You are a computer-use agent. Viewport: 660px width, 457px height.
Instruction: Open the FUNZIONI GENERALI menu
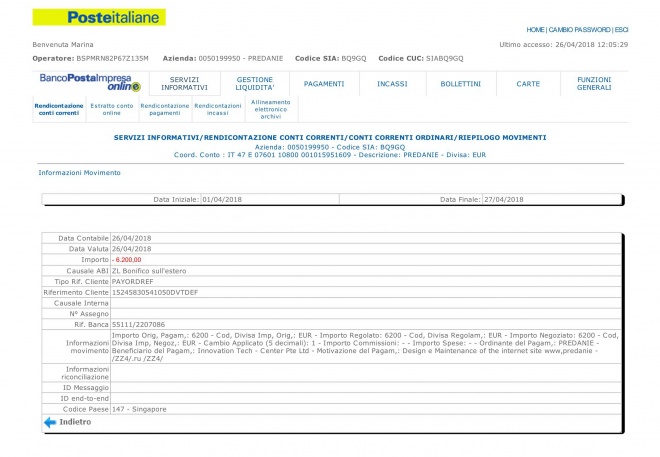pos(594,83)
